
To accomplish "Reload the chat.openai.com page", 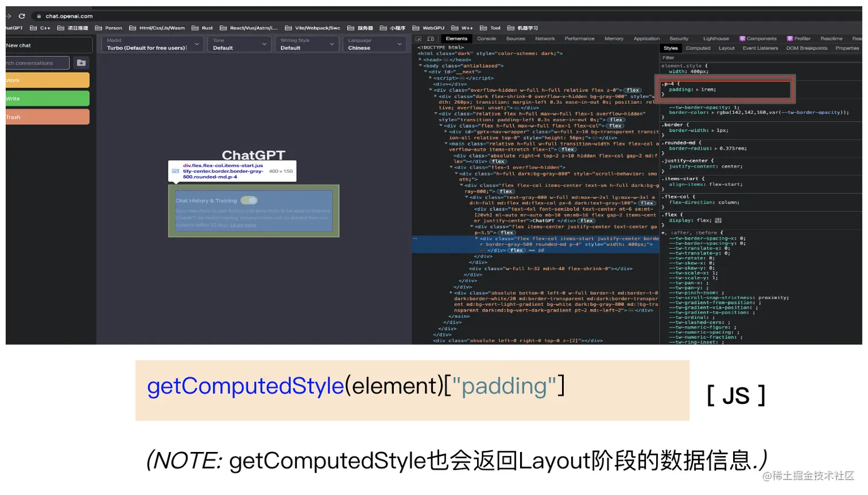I will pos(22,16).
